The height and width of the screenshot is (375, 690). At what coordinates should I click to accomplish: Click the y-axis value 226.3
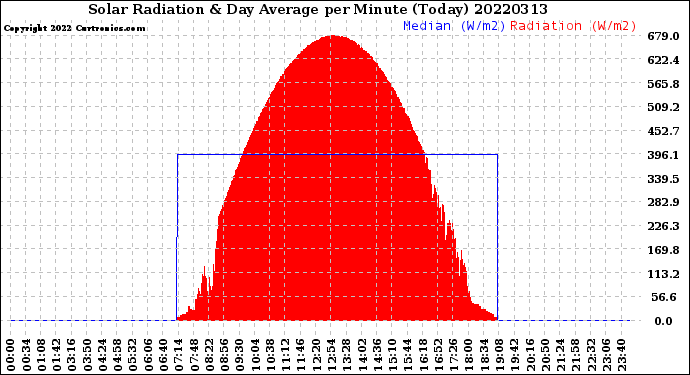click(663, 226)
